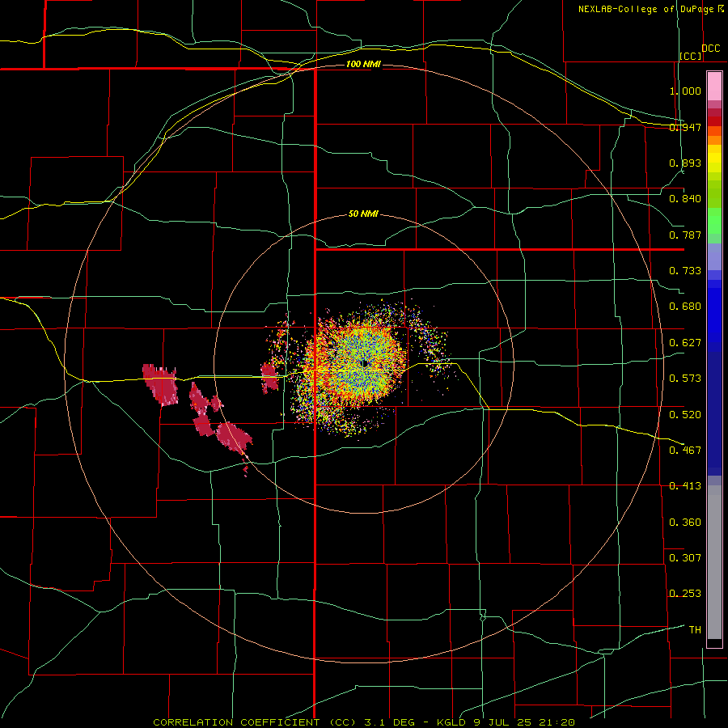728x728 pixels.
Task: Select the 0.840 scale value
Action: click(685, 199)
